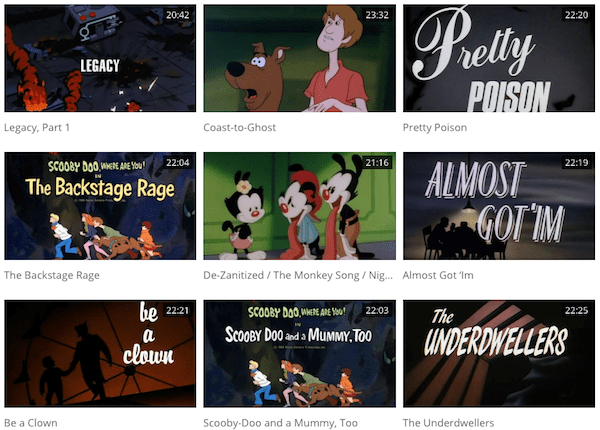The height and width of the screenshot is (430, 600).
Task: Open 'Scooby-Doo and a Mummy, Too' title link
Action: click(280, 423)
